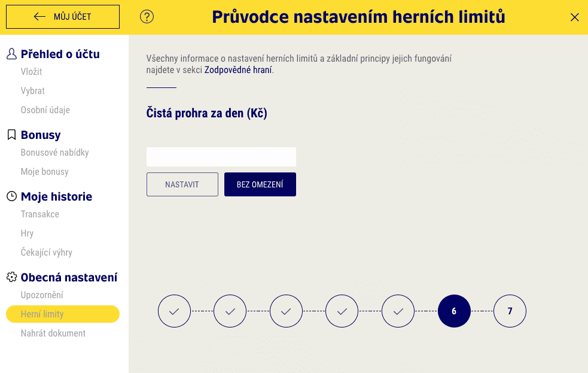Open Herní limity in sidebar
The width and height of the screenshot is (588, 373).
coord(63,314)
